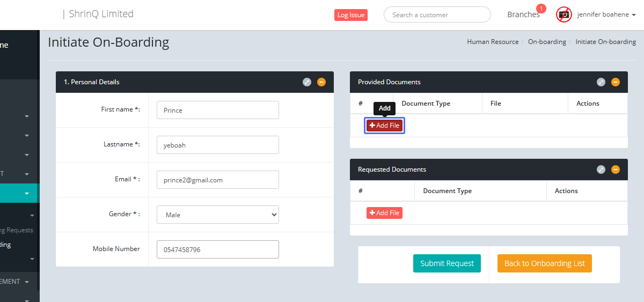
Task: Click the user profile avatar icon
Action: point(563,14)
